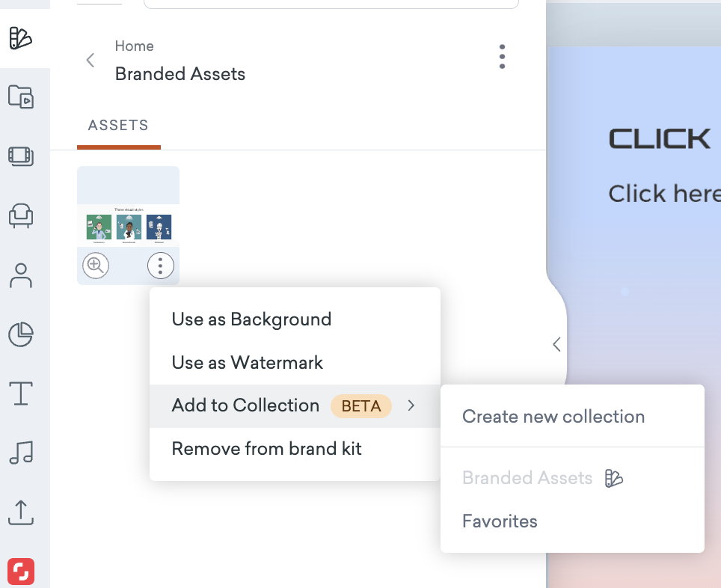
Task: Open panel's three-dot menu beside Branded Assets
Action: point(502,57)
